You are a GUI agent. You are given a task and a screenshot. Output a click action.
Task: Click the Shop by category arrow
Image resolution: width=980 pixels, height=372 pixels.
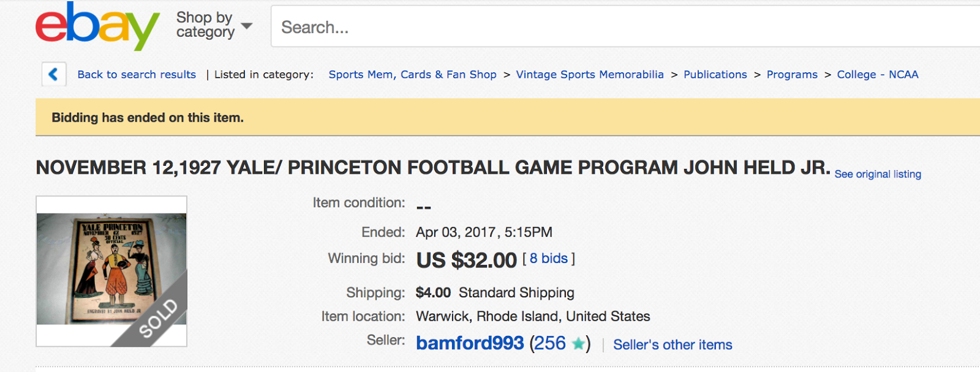[247, 26]
